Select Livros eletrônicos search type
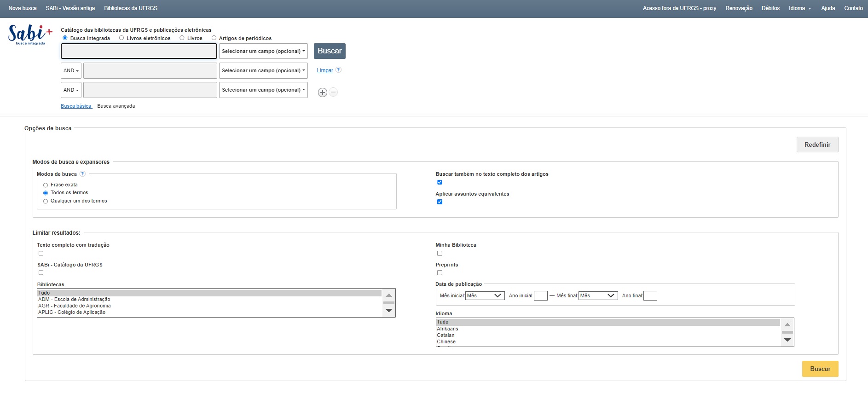This screenshot has width=868, height=405. (122, 38)
